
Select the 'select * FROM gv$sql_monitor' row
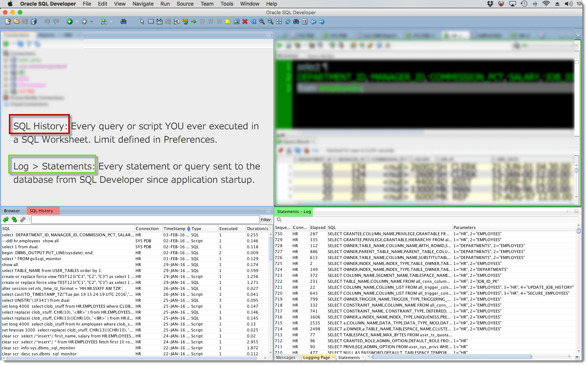[x=135, y=259]
